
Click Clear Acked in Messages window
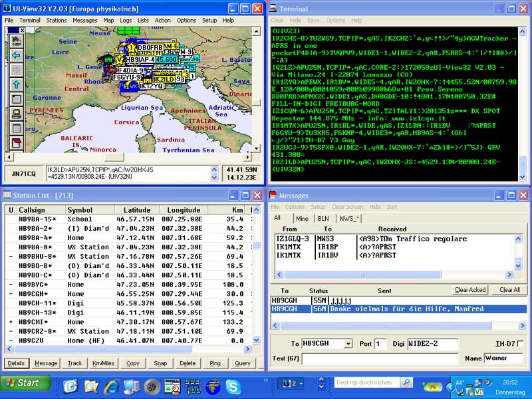470,290
